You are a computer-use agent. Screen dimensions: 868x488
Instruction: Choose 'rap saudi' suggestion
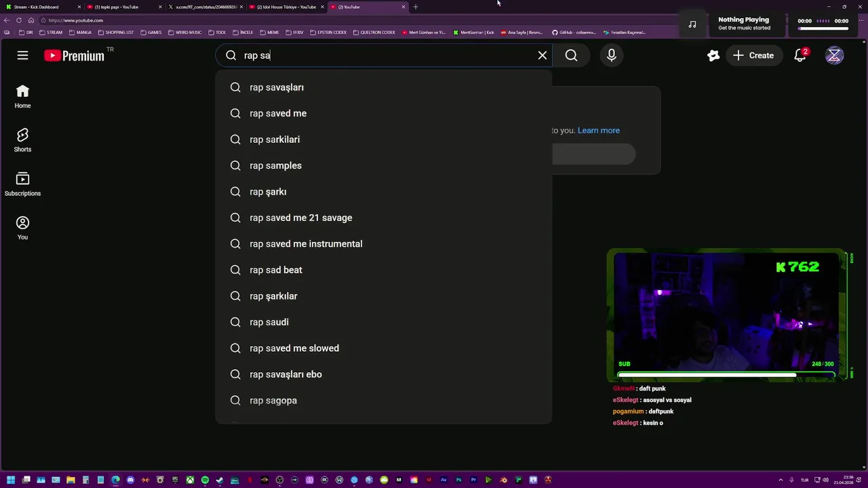pyautogui.click(x=384, y=322)
